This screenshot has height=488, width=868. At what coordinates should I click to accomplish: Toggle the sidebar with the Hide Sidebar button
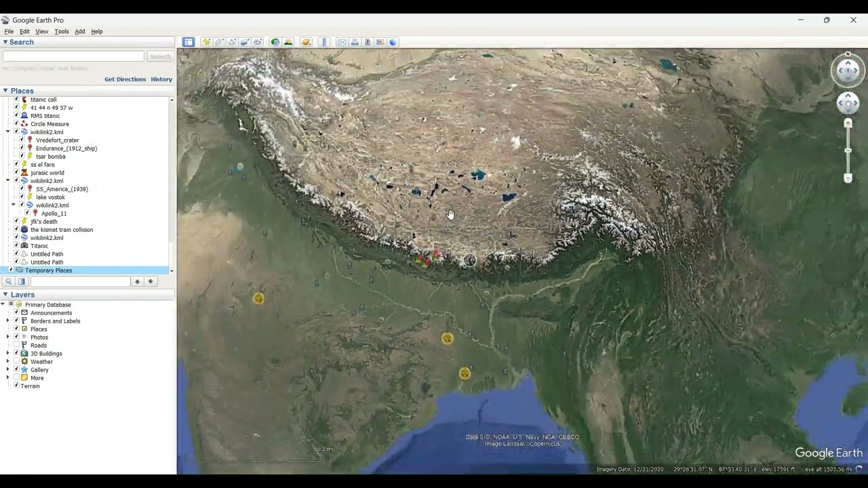189,42
